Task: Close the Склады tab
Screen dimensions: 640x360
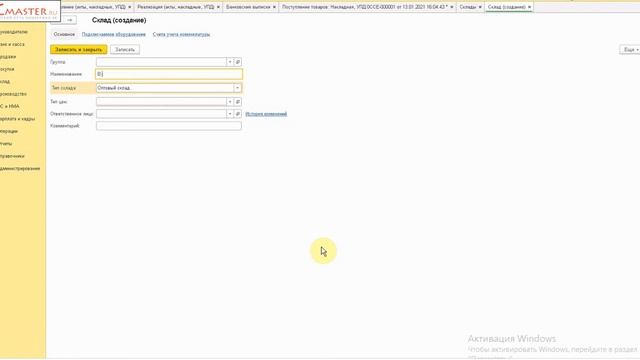Action: click(x=480, y=7)
